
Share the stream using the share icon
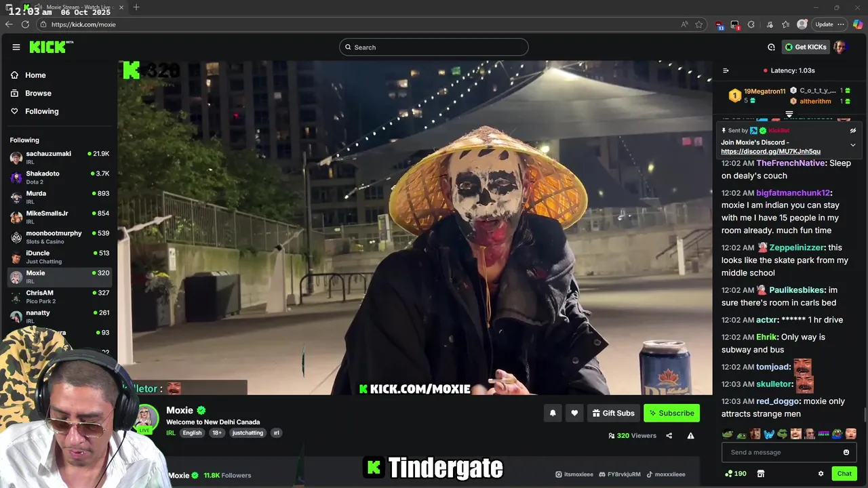669,436
